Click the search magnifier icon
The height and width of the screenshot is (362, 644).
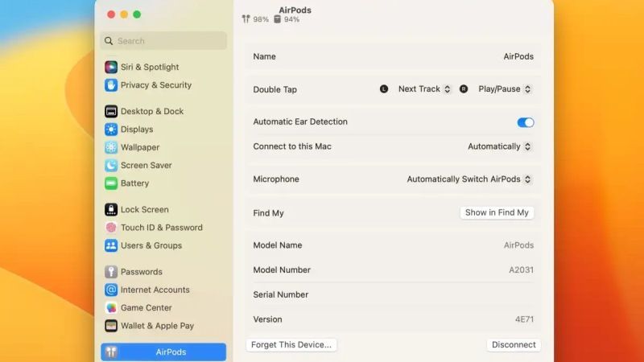tap(109, 41)
